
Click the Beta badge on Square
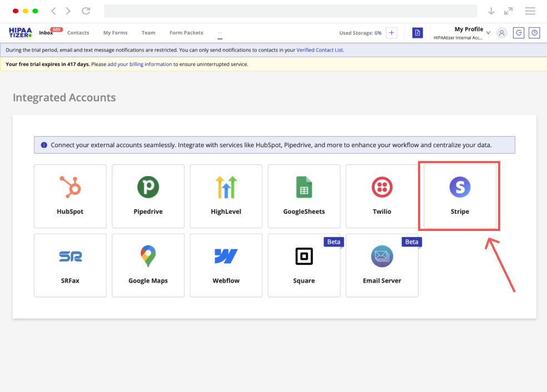[x=334, y=242]
